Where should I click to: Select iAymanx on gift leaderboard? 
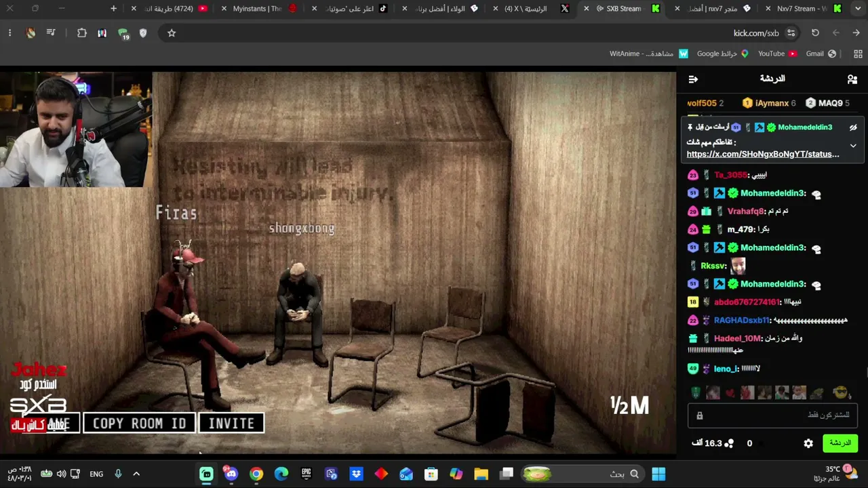point(769,104)
